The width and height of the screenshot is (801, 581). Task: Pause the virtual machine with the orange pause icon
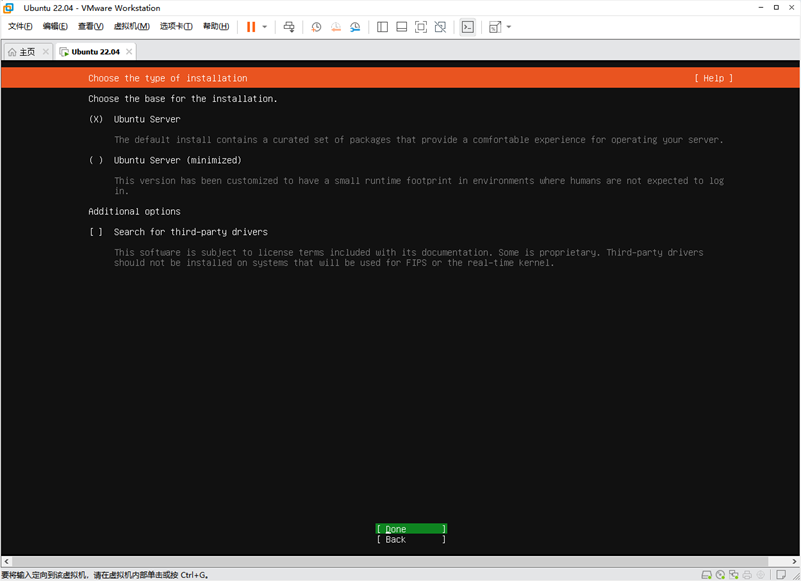click(251, 27)
